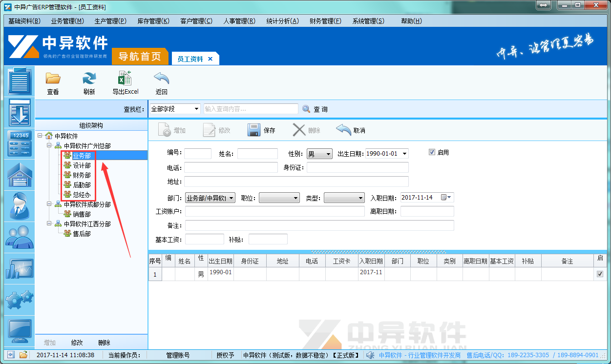Open the 类型 type dropdown

(361, 198)
